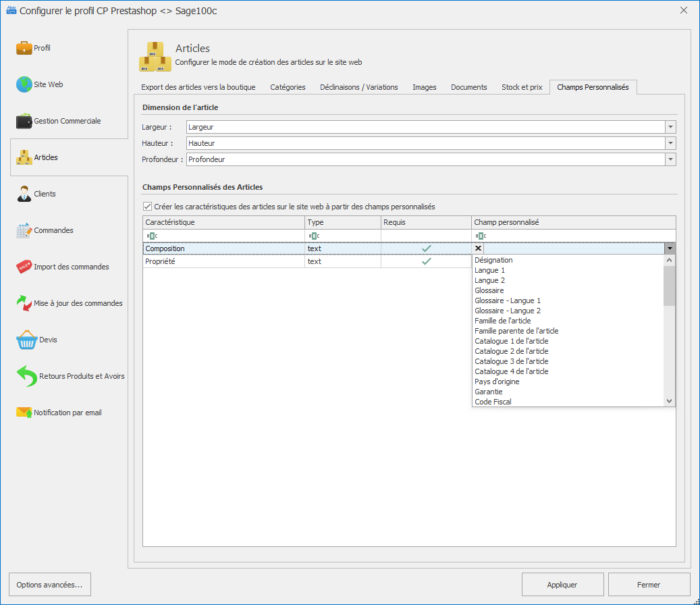Open the Devis basket icon
This screenshot has width=700, height=605.
pyautogui.click(x=27, y=340)
